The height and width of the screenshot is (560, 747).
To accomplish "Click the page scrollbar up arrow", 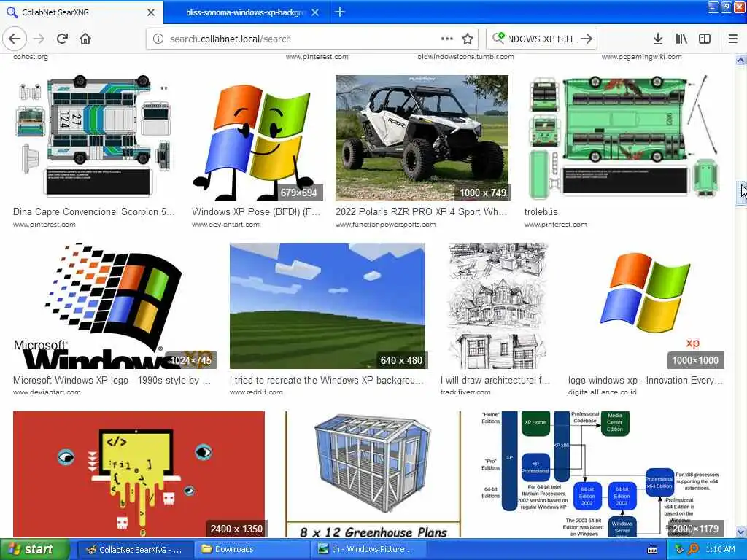I will [740, 61].
